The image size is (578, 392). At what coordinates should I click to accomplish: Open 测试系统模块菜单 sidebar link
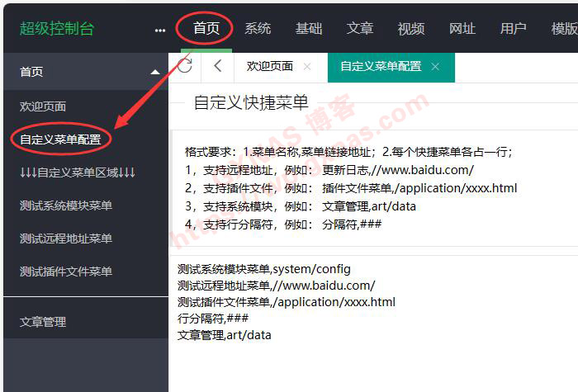[x=66, y=205]
